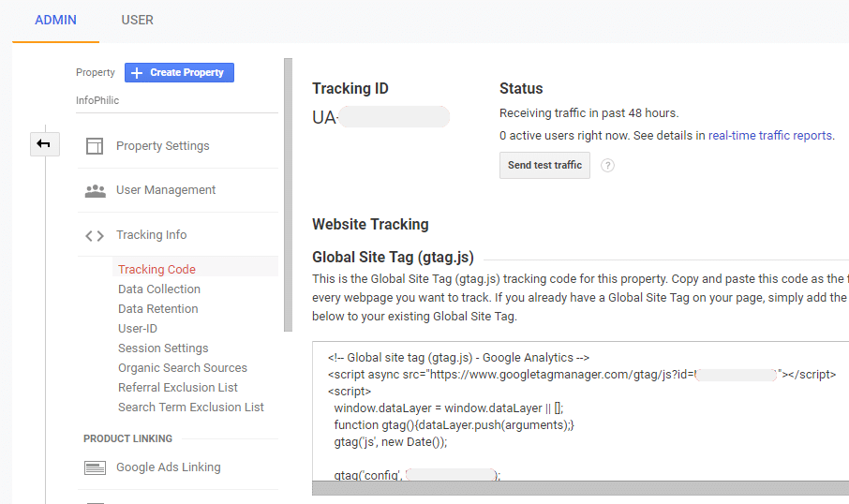Click the plus icon on Create Property
Image resolution: width=849 pixels, height=504 pixels.
tap(137, 72)
